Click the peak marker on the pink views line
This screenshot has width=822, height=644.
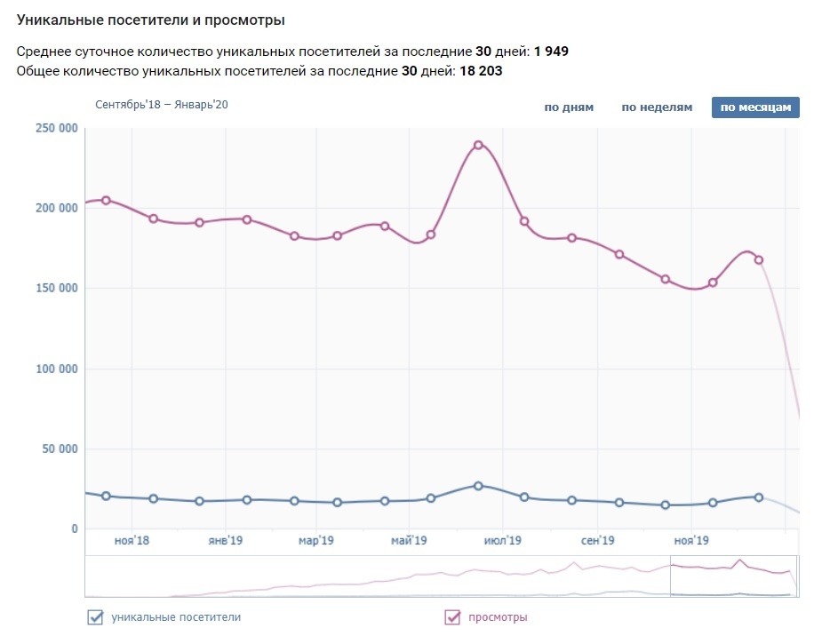pyautogui.click(x=478, y=145)
